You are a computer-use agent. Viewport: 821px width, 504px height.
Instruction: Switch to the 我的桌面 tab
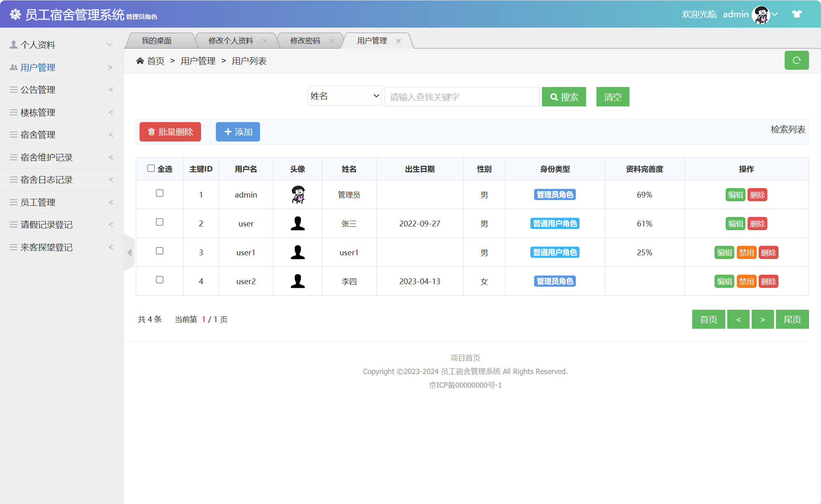[x=157, y=40]
